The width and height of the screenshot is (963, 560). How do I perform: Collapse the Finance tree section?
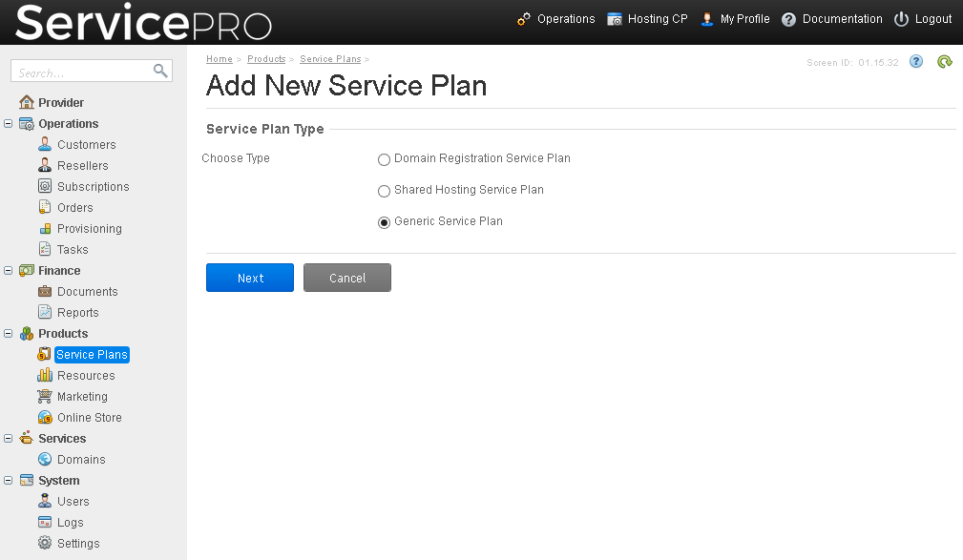point(8,270)
